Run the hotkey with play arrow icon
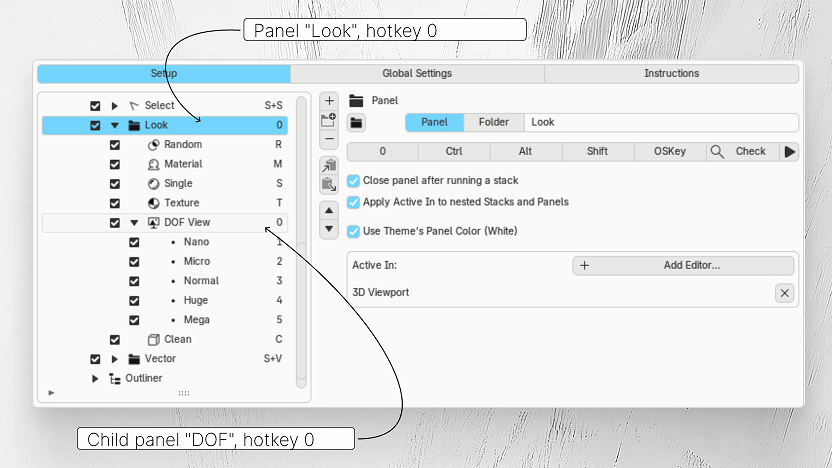Viewport: 832px width, 468px height. pos(789,152)
